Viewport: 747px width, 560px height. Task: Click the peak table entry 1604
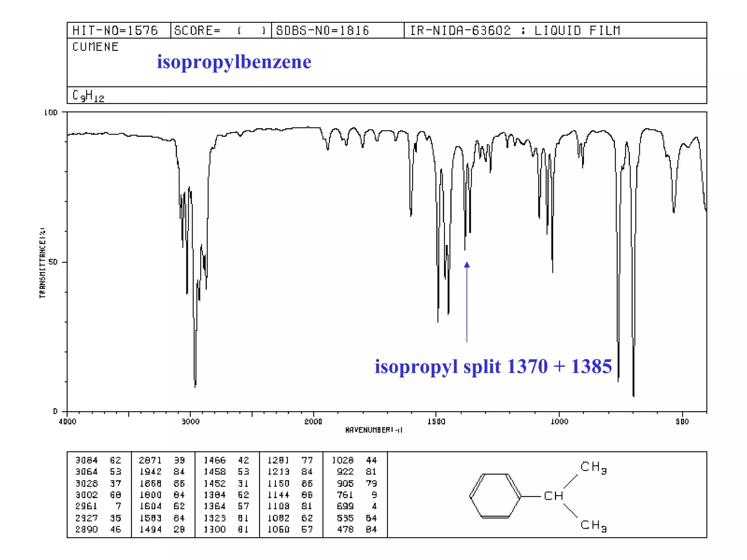coord(150,506)
